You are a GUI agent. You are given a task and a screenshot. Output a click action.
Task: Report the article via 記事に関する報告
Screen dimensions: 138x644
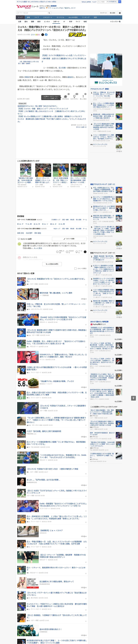point(24,99)
